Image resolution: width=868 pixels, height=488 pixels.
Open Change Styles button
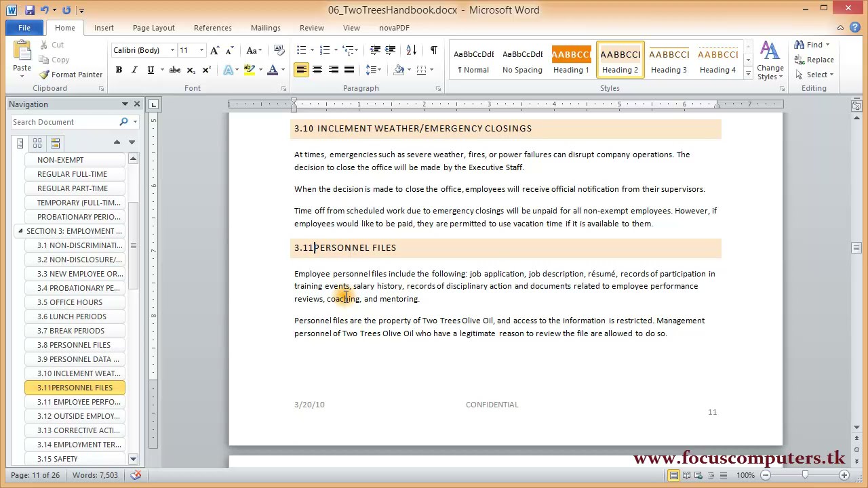click(x=770, y=61)
